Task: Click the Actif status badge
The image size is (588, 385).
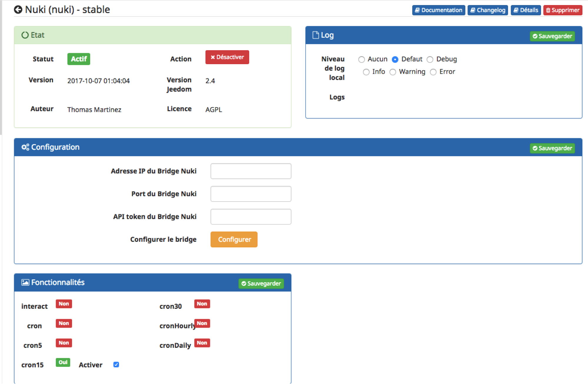Action: (79, 59)
